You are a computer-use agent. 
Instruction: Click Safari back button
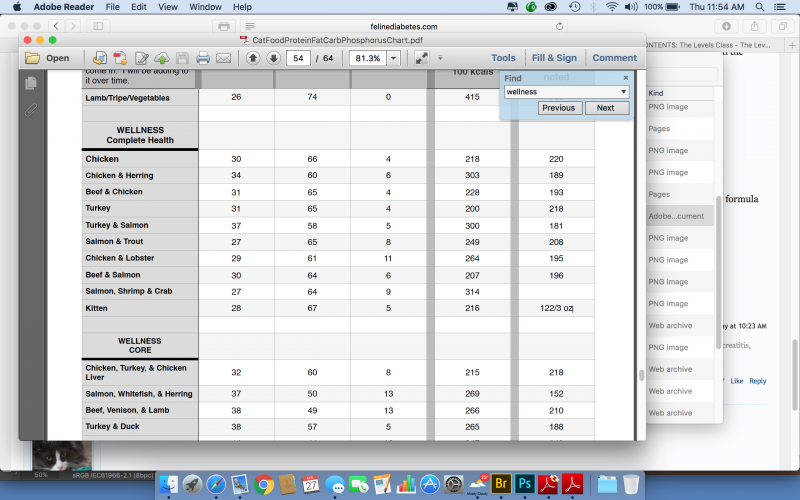click(56, 26)
